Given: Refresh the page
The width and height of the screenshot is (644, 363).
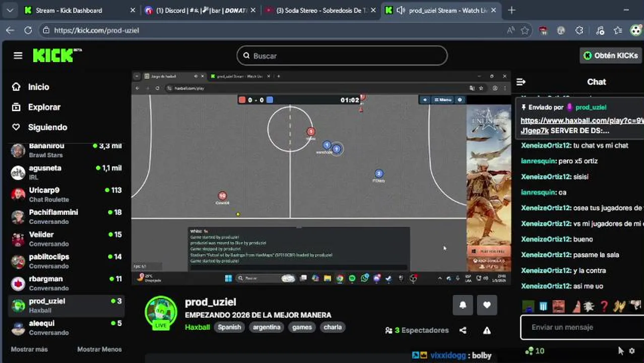Looking at the screenshot, I should click(x=28, y=30).
